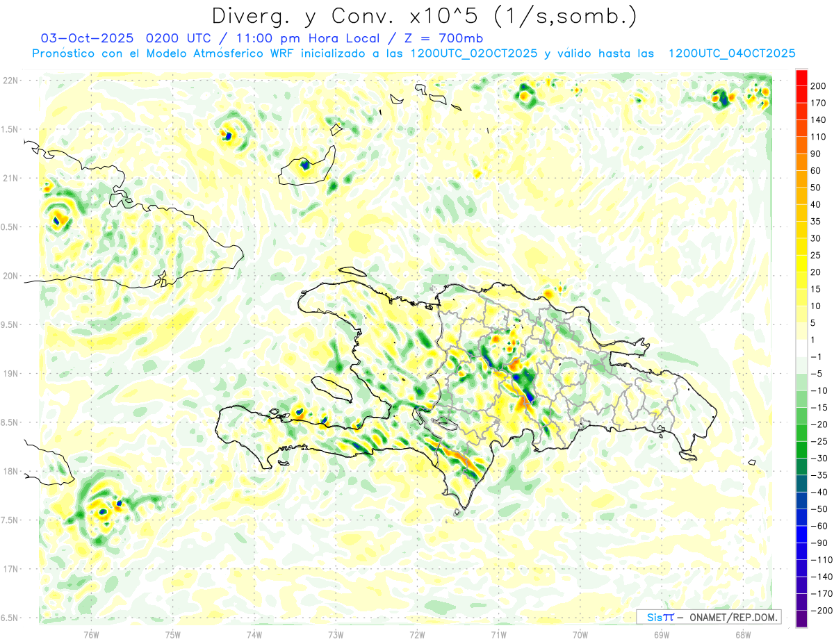Click the red swatch above the 200 label
834x644 pixels.
coord(801,78)
